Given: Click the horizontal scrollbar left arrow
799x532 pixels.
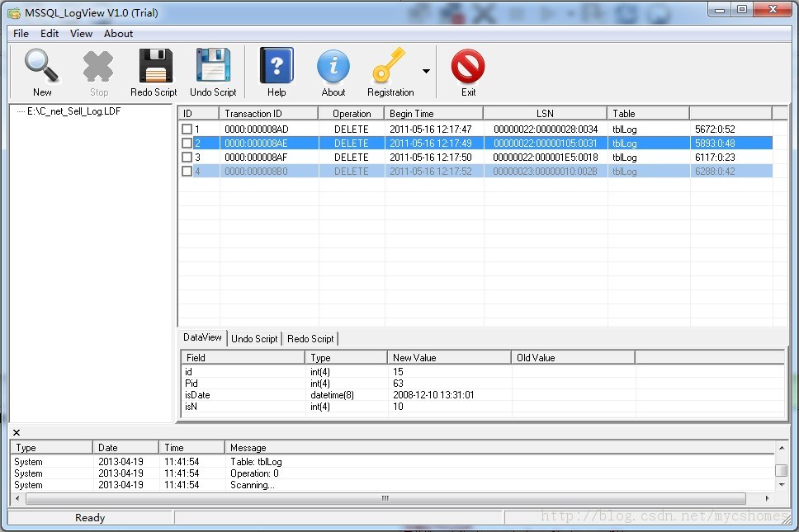Looking at the screenshot, I should coord(17,498).
